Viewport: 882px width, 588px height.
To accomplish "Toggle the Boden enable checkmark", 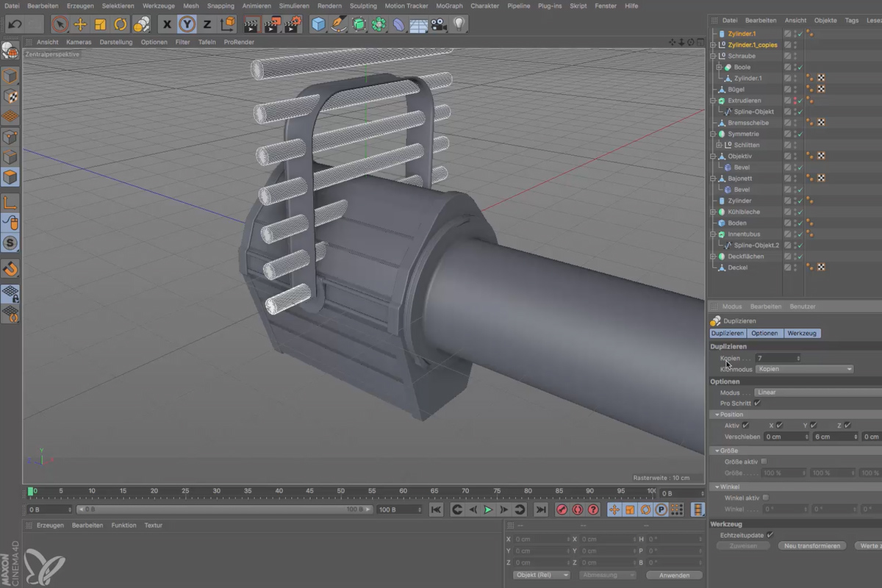I will tap(800, 223).
